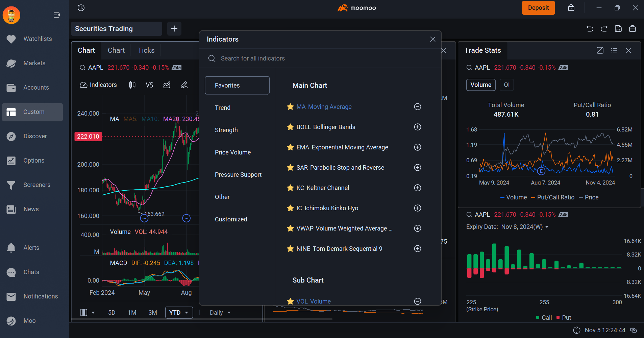The width and height of the screenshot is (644, 338).
Task: Click the E earnings marker on Trade Stats chart
Action: [541, 171]
